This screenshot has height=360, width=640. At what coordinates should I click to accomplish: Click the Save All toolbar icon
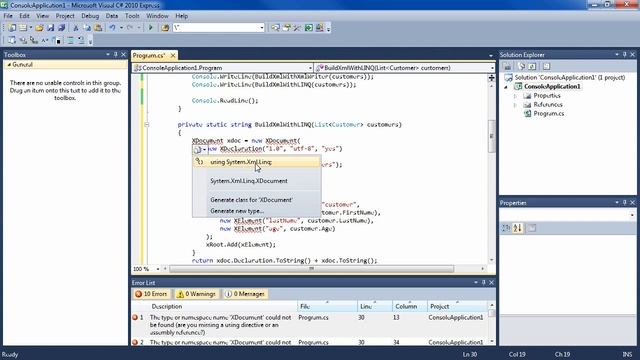coord(62,28)
